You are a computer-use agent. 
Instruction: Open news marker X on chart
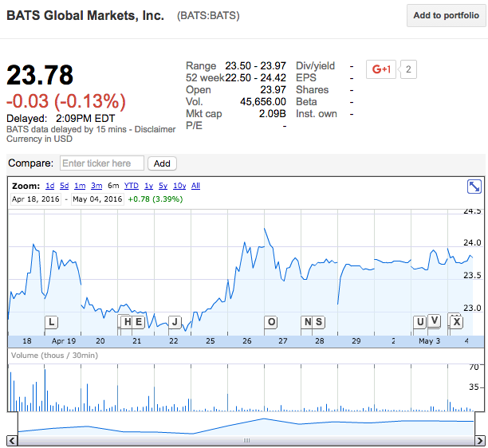(x=457, y=322)
